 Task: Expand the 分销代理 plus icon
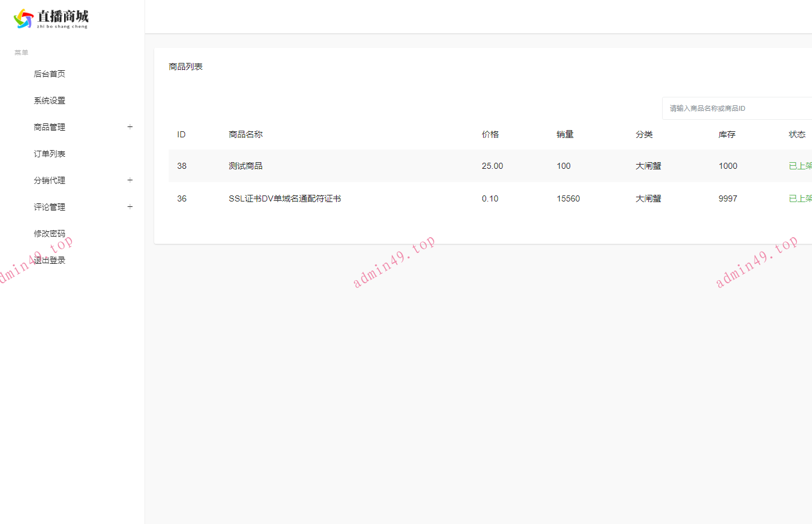[130, 180]
